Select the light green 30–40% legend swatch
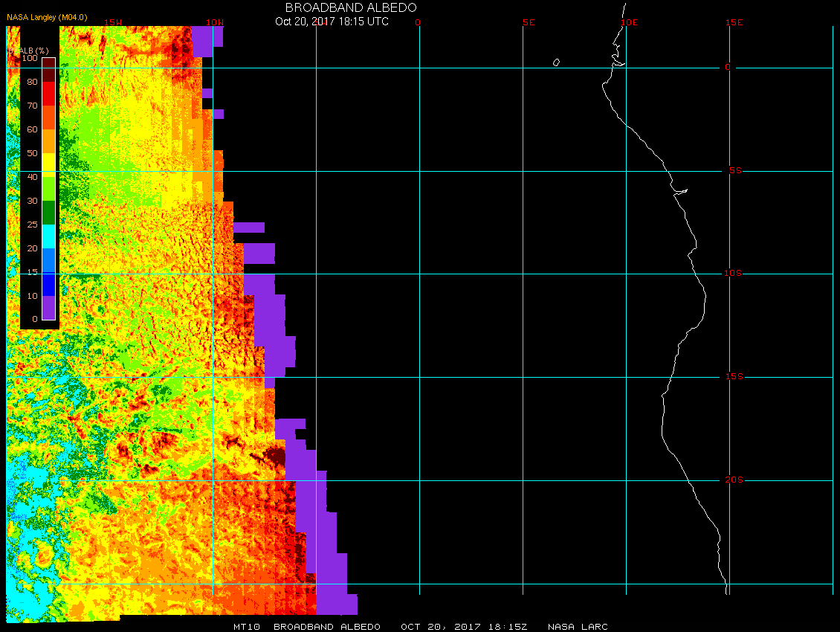 click(48, 189)
